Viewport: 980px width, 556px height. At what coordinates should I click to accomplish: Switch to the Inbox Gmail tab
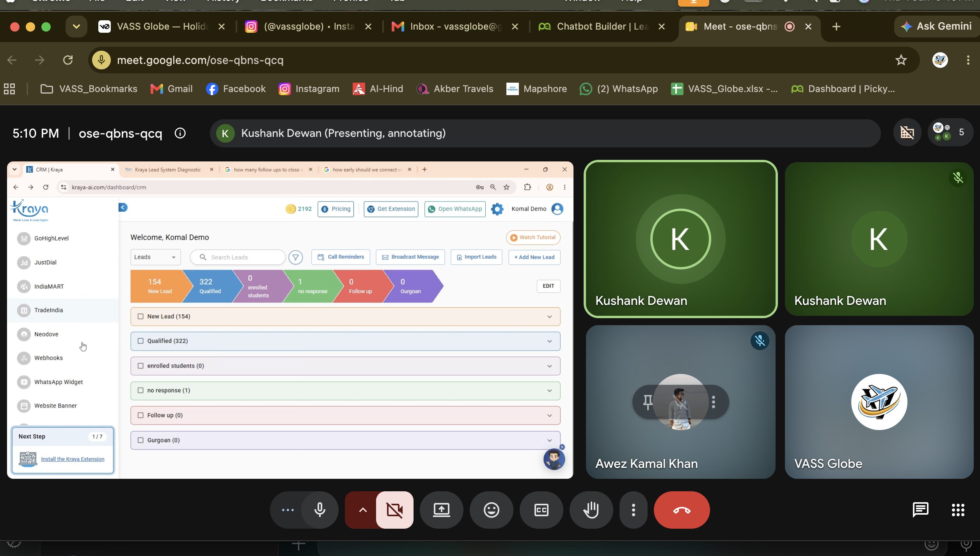point(448,27)
